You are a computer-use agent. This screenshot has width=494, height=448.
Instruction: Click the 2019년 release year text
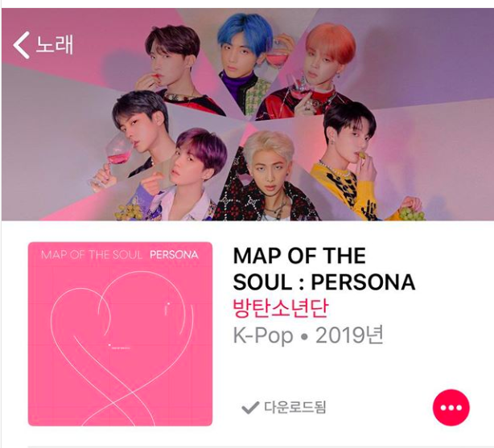tap(349, 335)
